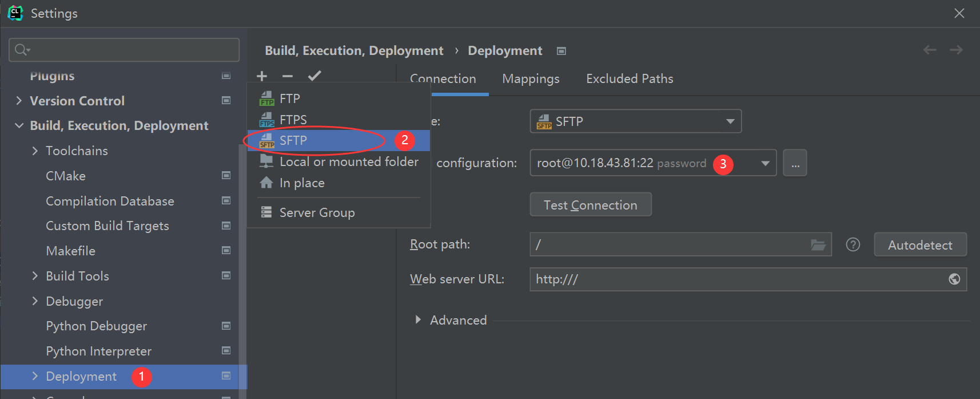The height and width of the screenshot is (399, 980).
Task: Click the folder browse icon in Root path
Action: coord(818,245)
